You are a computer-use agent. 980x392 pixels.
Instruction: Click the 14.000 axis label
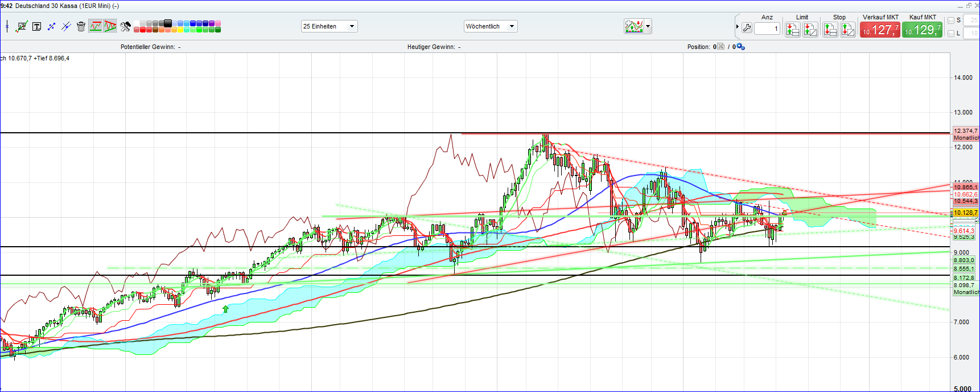click(x=963, y=77)
